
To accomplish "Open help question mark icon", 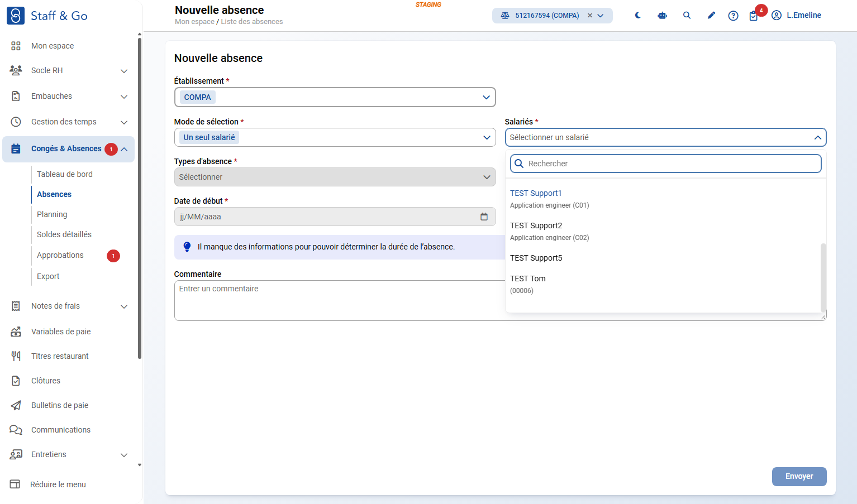I will click(733, 16).
